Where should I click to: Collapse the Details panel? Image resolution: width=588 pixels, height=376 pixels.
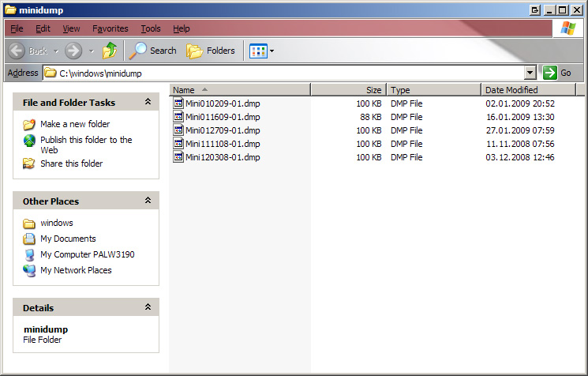(148, 307)
